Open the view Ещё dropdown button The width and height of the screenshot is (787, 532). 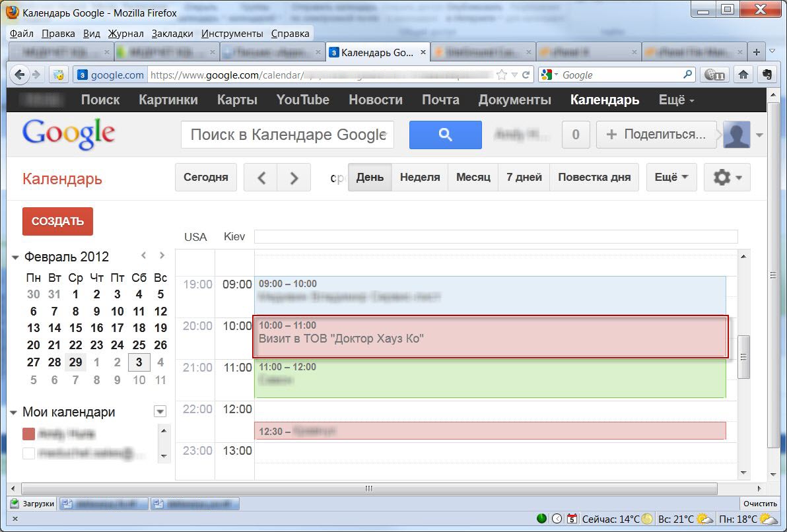coord(671,177)
